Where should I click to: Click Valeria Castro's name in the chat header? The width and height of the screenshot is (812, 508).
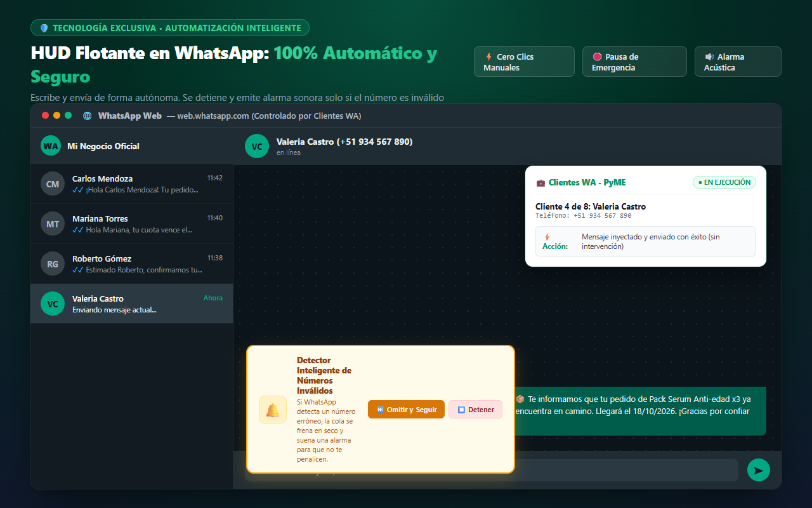(344, 142)
